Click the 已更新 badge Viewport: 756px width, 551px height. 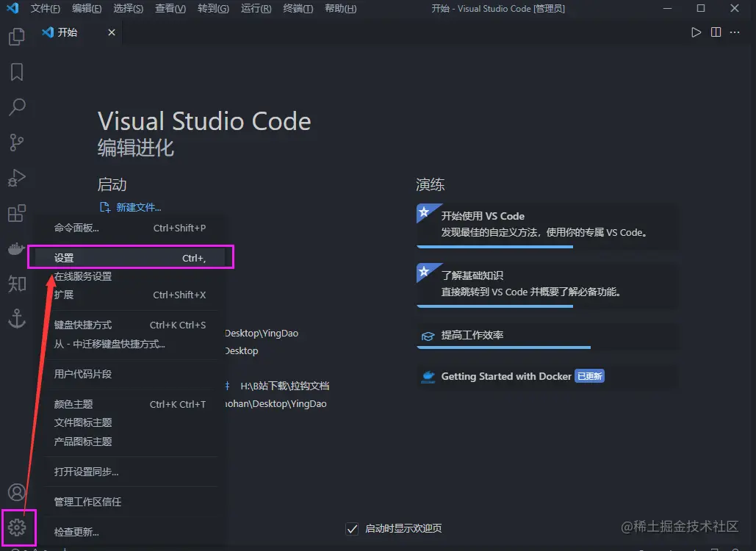(x=589, y=376)
